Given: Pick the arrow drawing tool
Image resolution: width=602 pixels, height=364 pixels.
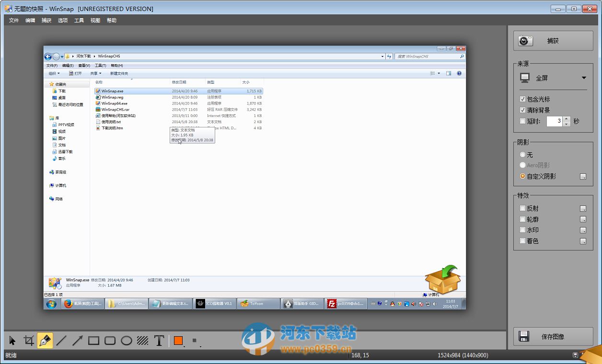Looking at the screenshot, I should coord(78,340).
